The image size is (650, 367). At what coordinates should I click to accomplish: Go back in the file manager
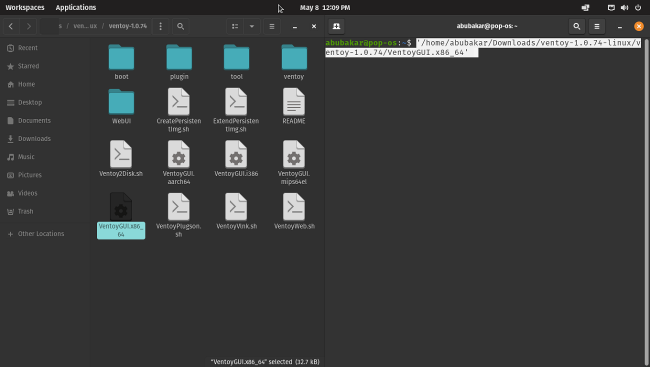point(11,26)
